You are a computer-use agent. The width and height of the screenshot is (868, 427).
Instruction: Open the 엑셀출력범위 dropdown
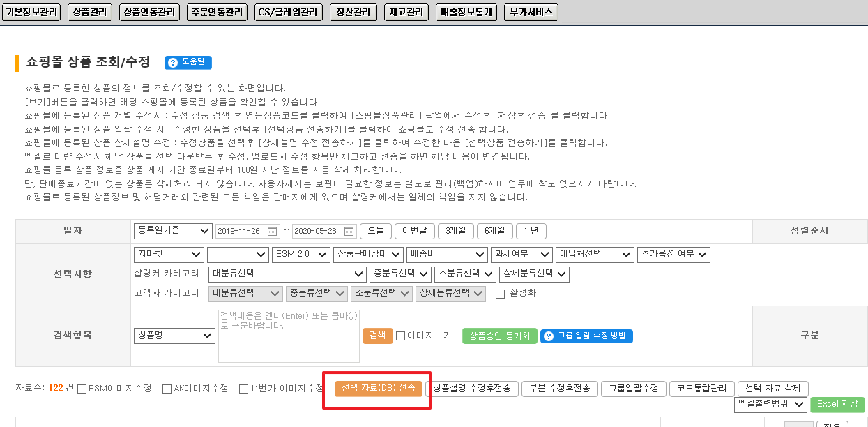[770, 404]
